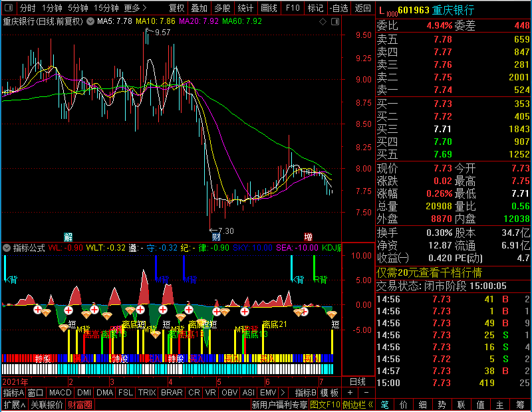
Task: Open the 指标B selector
Action: tap(306, 393)
